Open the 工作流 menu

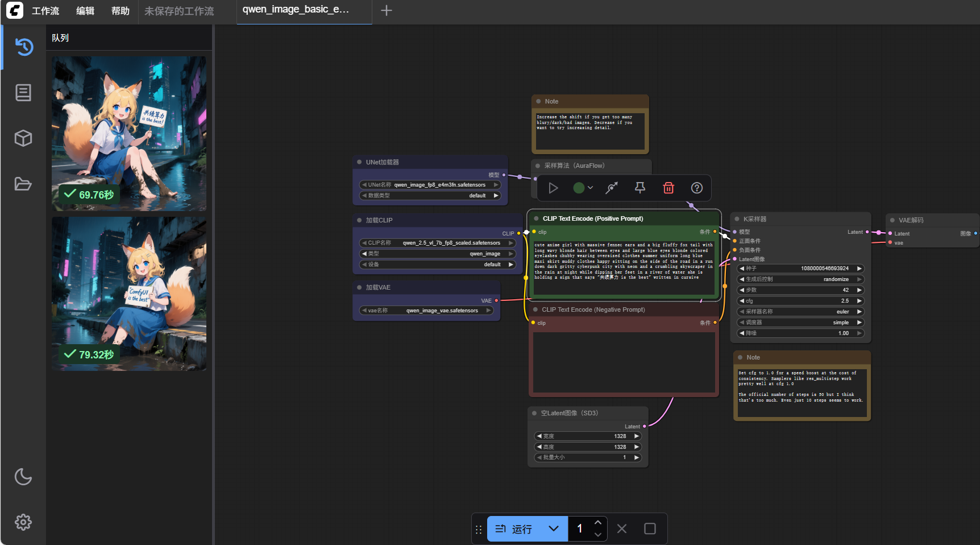click(45, 11)
